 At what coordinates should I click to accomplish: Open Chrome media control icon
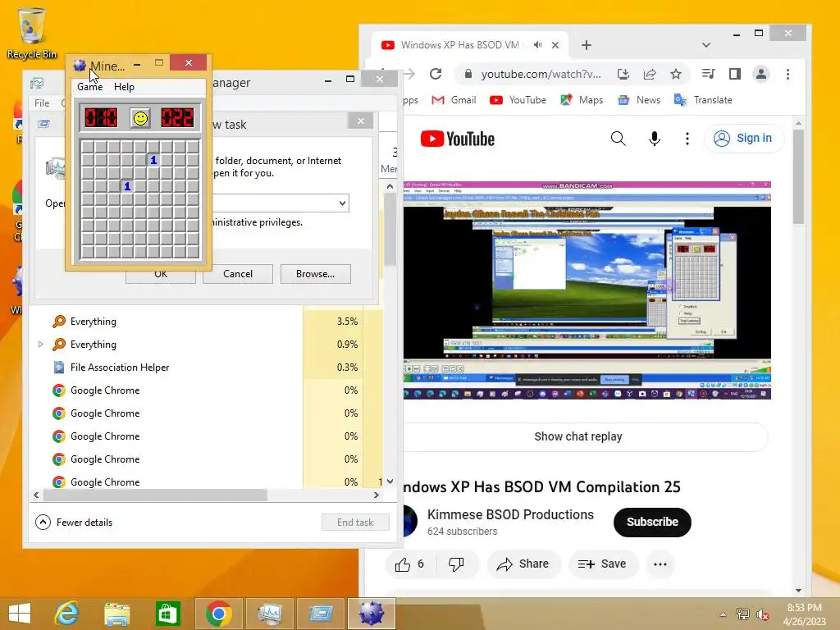708,74
